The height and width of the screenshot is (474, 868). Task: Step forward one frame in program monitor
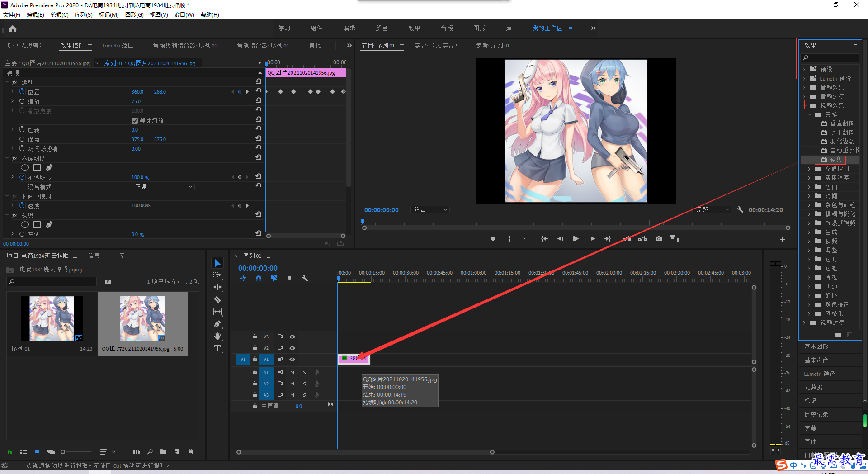pos(592,239)
